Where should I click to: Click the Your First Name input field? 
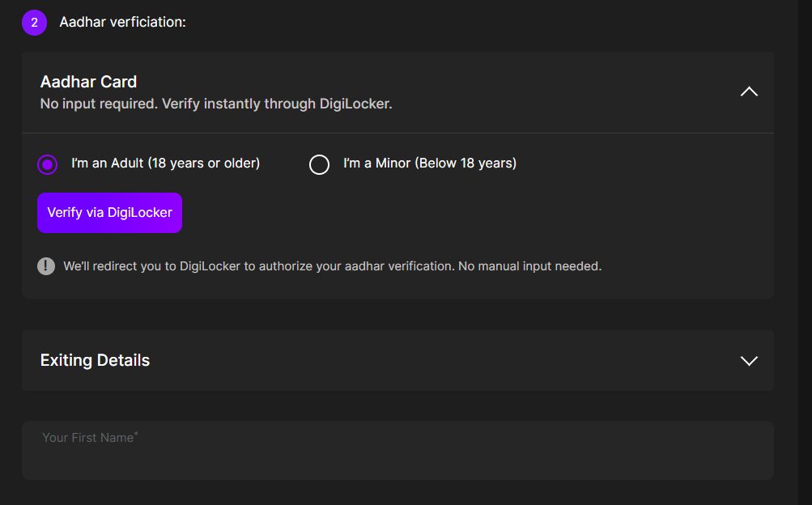click(397, 451)
